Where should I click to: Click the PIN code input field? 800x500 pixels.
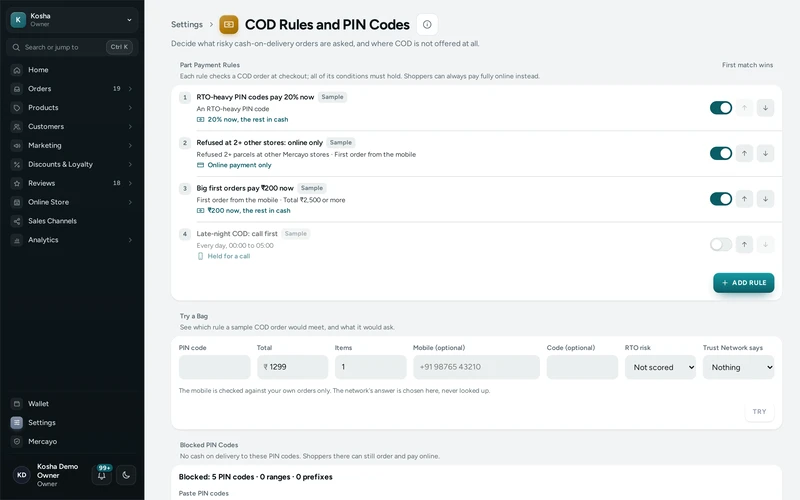point(214,367)
